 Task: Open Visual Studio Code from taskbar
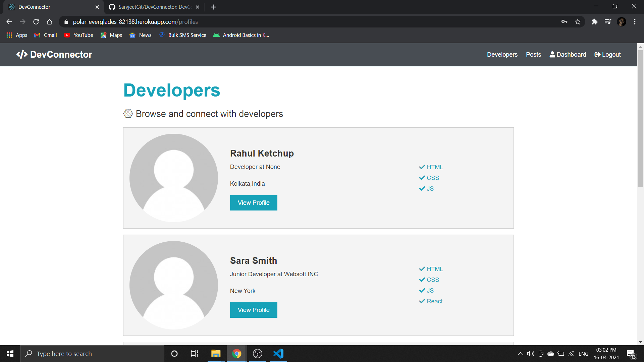278,354
